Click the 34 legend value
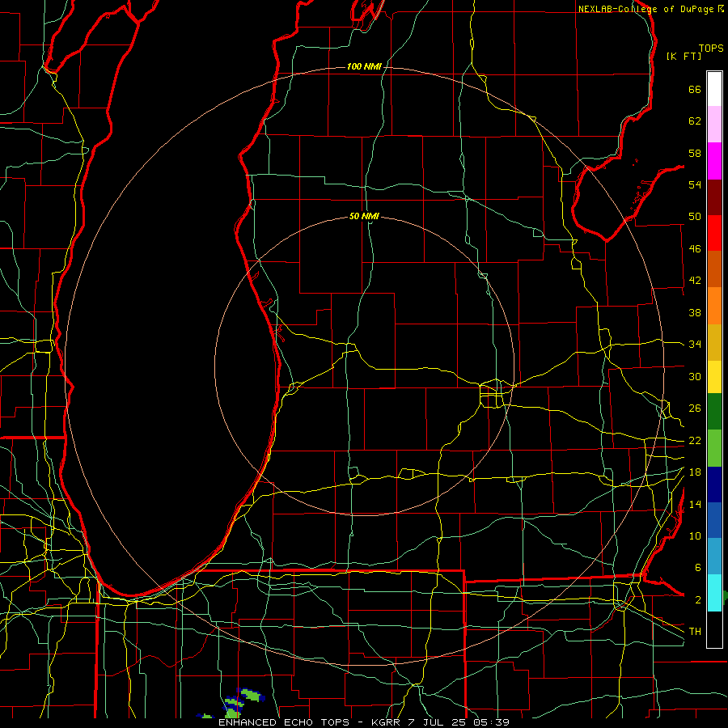The image size is (728, 728). click(x=695, y=345)
